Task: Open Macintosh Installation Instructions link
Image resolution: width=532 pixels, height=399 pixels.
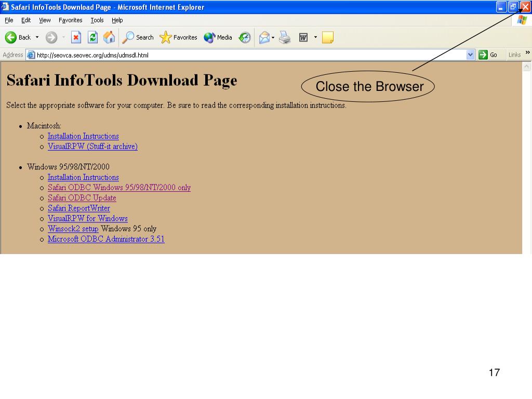Action: pyautogui.click(x=83, y=136)
